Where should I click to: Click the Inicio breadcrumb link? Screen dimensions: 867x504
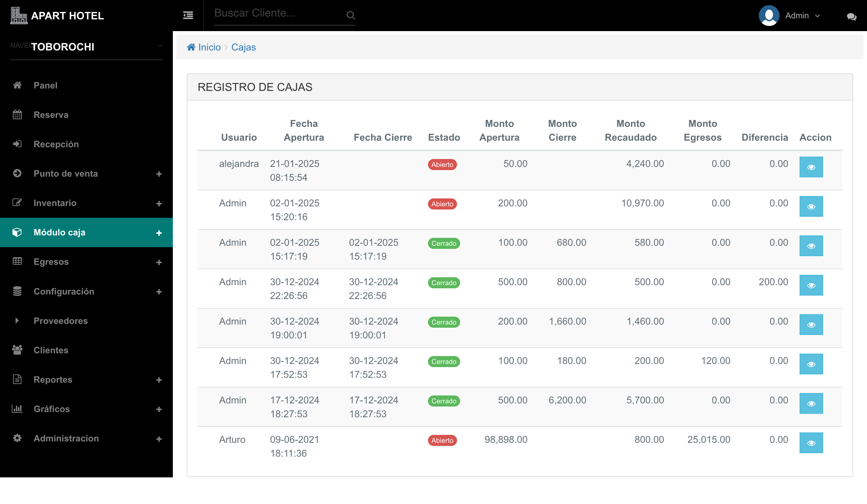[x=209, y=47]
